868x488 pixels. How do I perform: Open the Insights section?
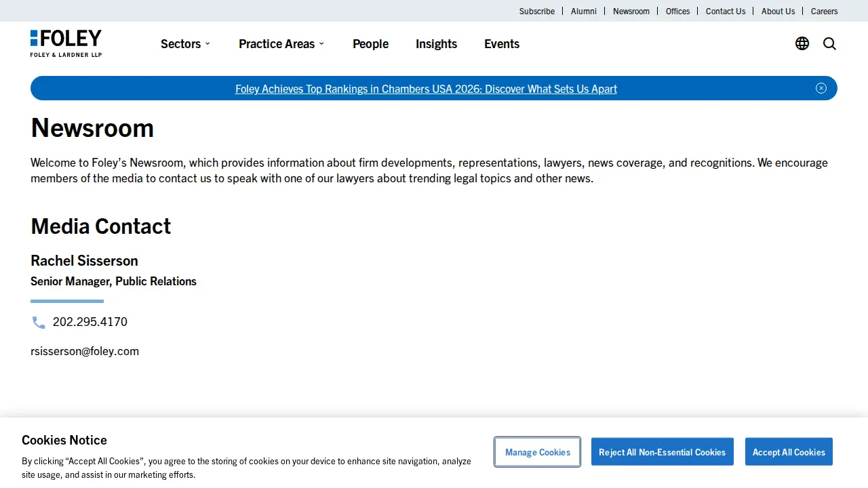(436, 43)
